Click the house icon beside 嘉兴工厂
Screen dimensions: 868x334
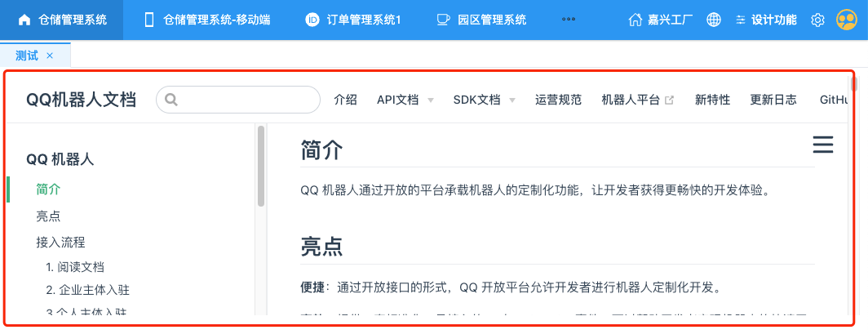tap(635, 20)
